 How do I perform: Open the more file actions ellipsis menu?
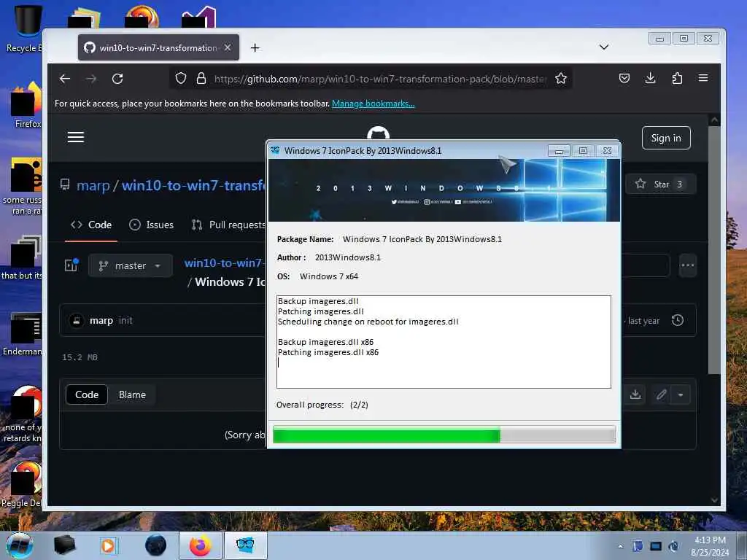[x=687, y=265]
